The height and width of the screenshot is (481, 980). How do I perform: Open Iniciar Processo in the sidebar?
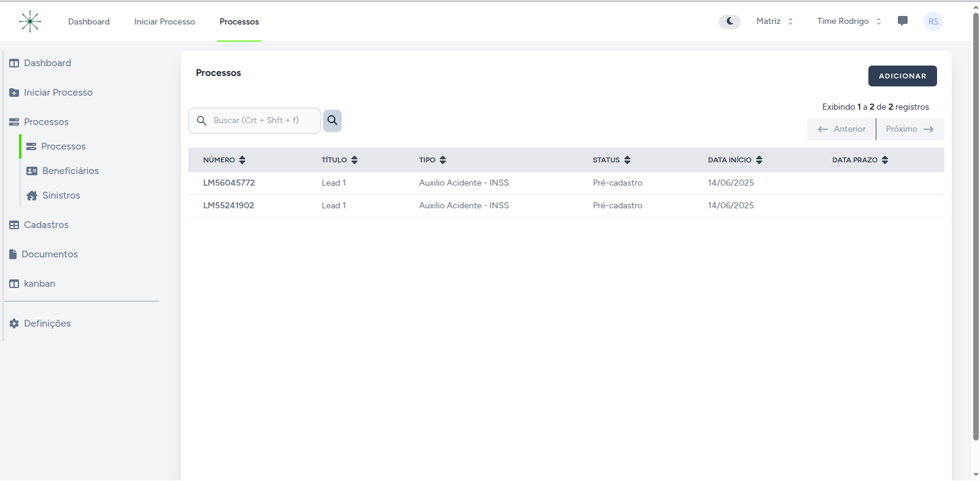pos(51,93)
